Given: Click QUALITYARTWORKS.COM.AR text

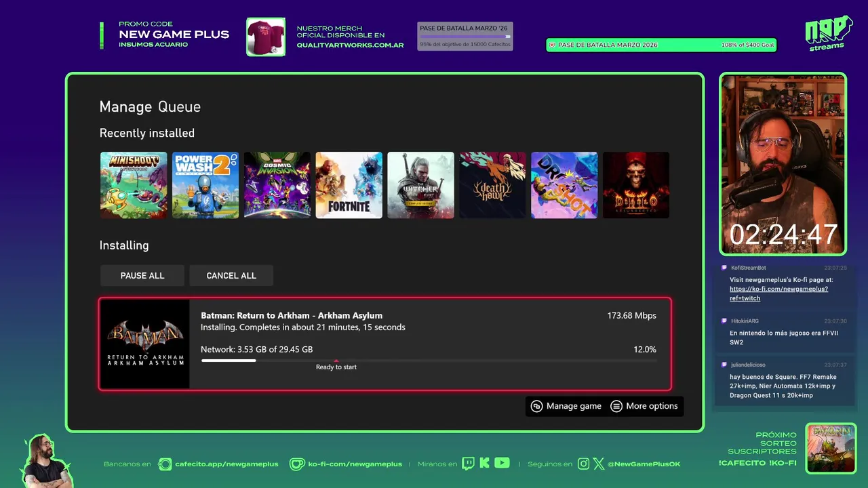Looking at the screenshot, I should point(350,45).
